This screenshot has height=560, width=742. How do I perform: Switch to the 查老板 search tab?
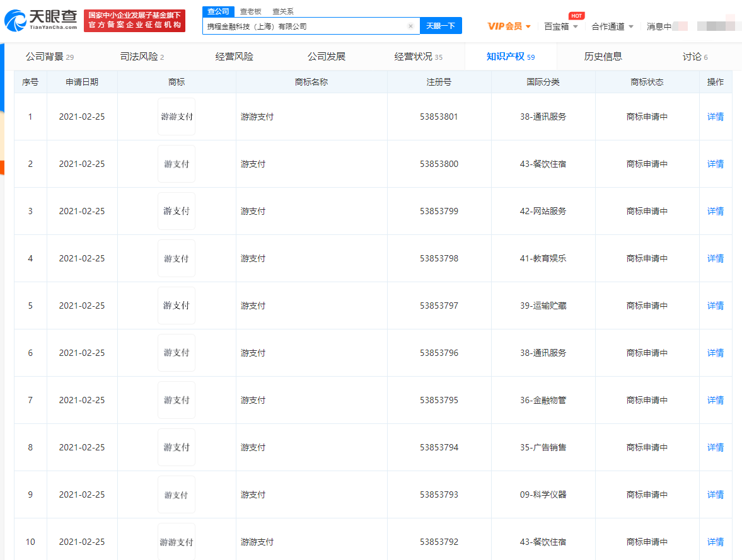(250, 11)
